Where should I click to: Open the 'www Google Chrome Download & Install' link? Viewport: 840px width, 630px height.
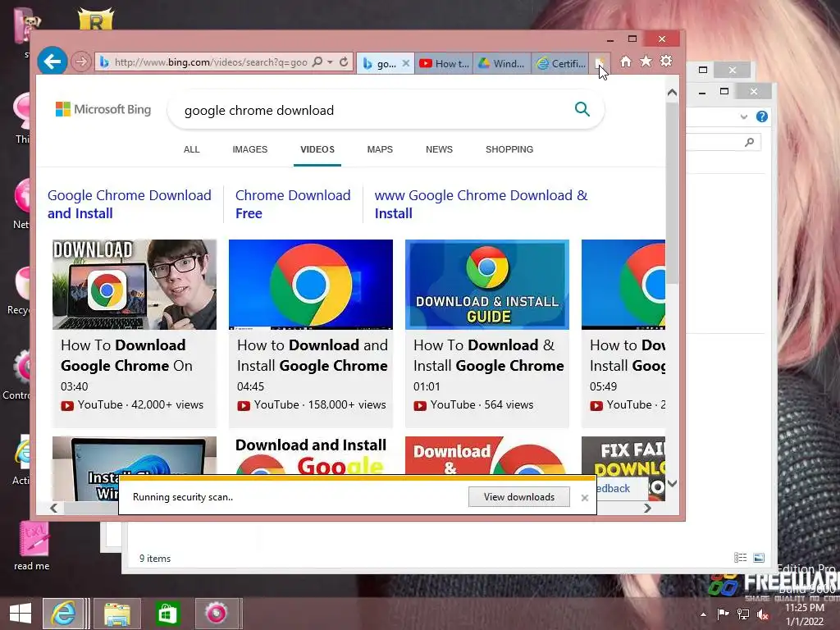[481, 204]
